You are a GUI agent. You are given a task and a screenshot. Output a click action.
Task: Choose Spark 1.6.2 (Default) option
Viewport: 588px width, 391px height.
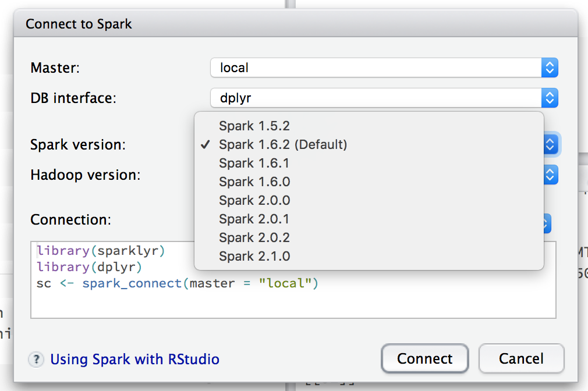tap(369, 145)
